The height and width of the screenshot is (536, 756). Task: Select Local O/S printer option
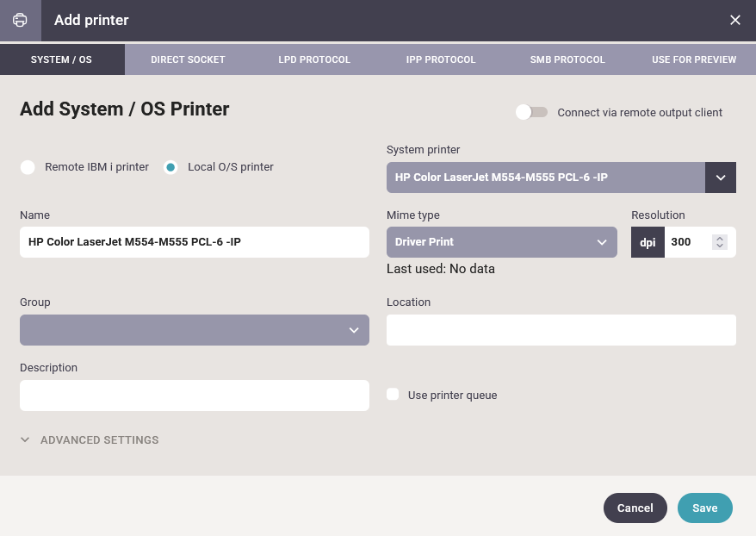click(171, 167)
